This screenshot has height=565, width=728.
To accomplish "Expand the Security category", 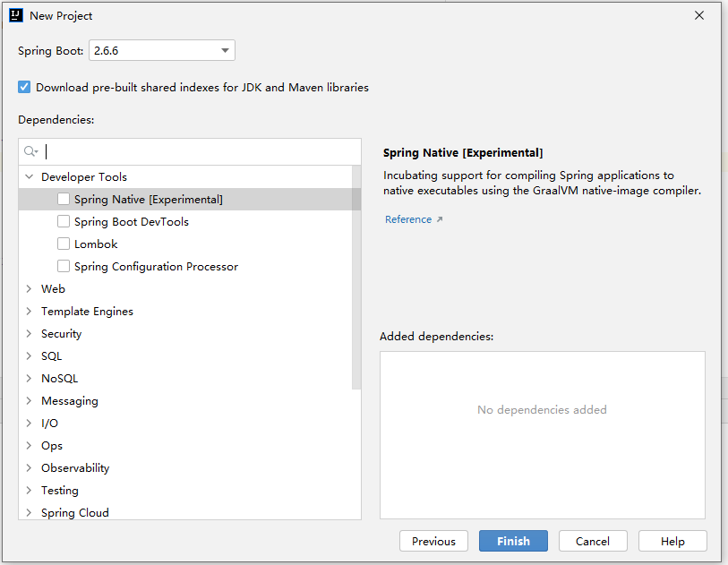I will pyautogui.click(x=30, y=333).
